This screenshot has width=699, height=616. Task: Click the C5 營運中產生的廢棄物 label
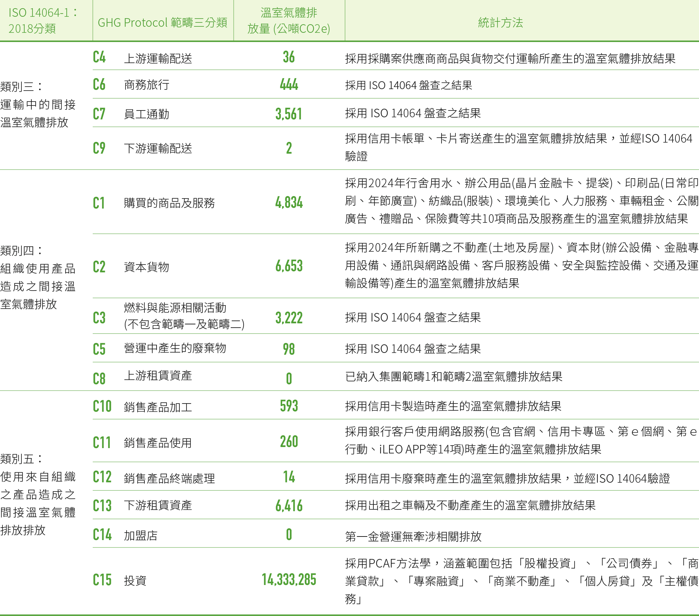175,348
